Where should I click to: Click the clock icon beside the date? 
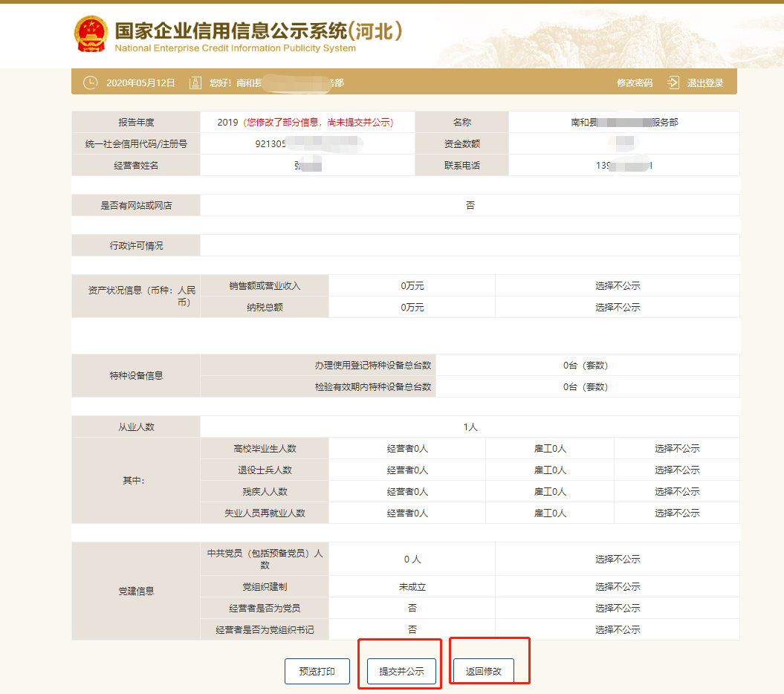91,82
